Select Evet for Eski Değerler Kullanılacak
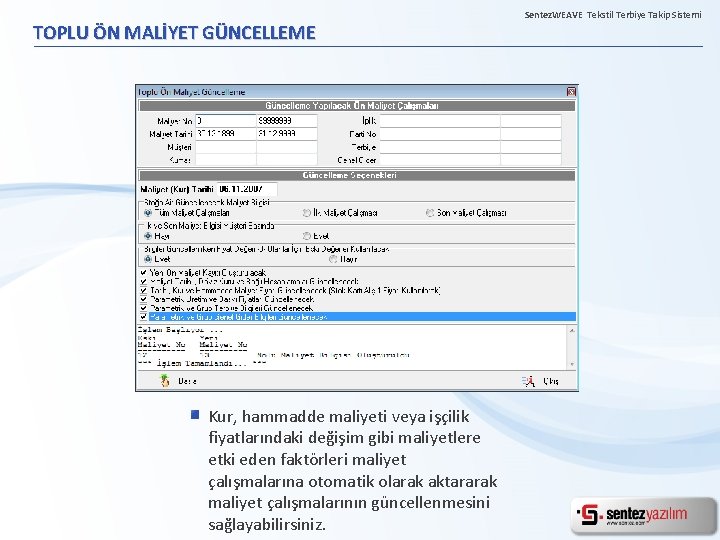The height and width of the screenshot is (540, 720). coord(148,259)
